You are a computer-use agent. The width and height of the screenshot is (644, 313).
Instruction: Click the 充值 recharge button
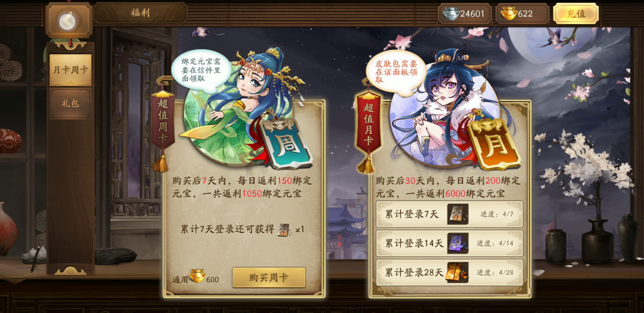(x=575, y=14)
